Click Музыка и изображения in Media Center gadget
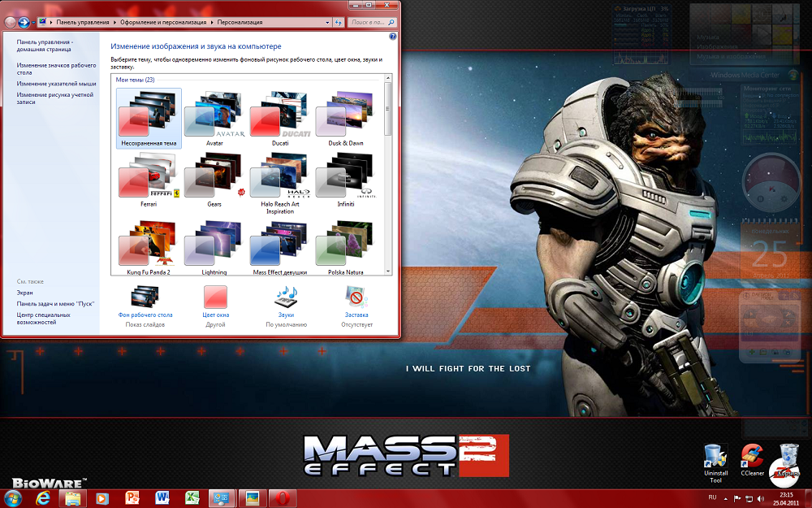This screenshot has height=508, width=812. point(731,56)
